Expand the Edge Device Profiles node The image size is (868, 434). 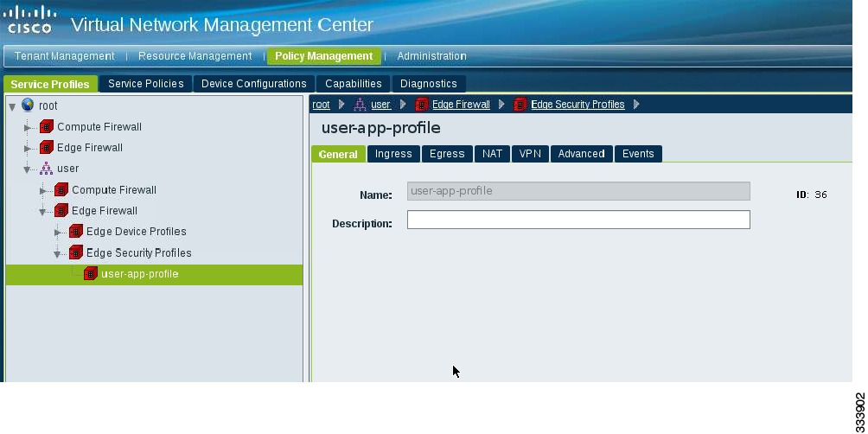pos(57,233)
